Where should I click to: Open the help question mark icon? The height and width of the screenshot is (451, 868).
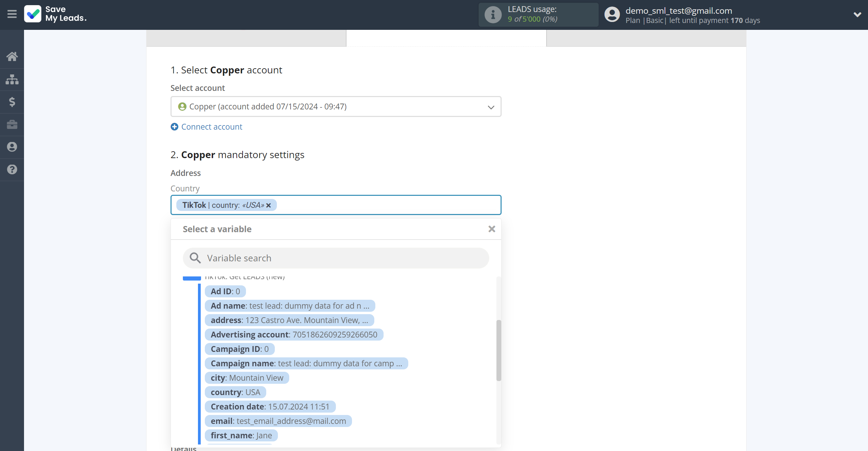tap(12, 169)
